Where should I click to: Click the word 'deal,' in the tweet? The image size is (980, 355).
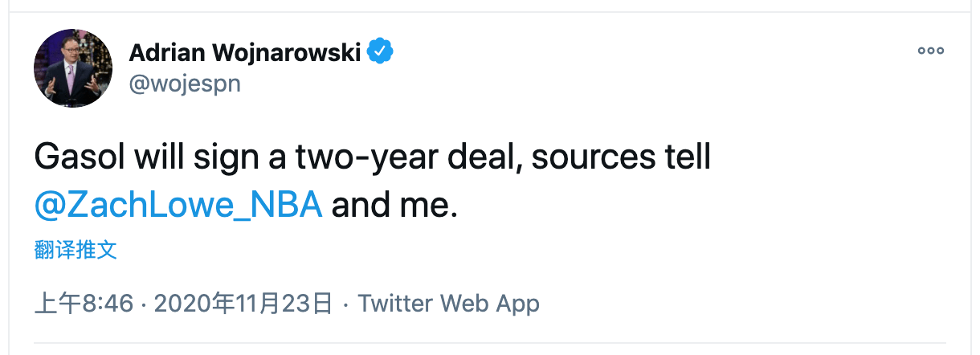[x=488, y=157]
